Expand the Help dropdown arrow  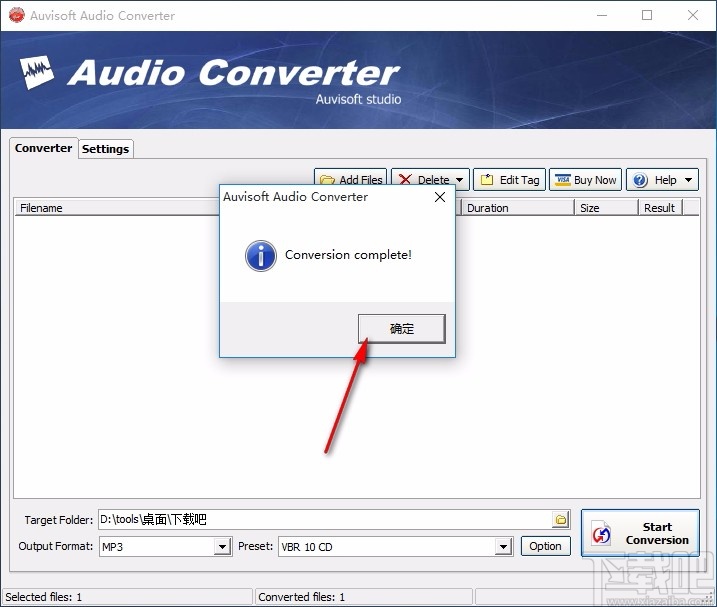(x=689, y=180)
